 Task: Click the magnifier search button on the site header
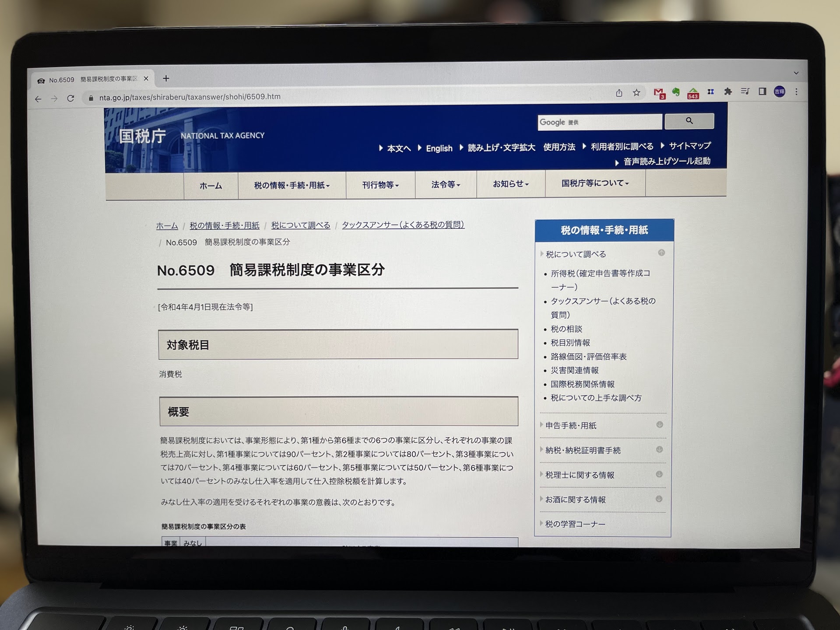tap(689, 121)
